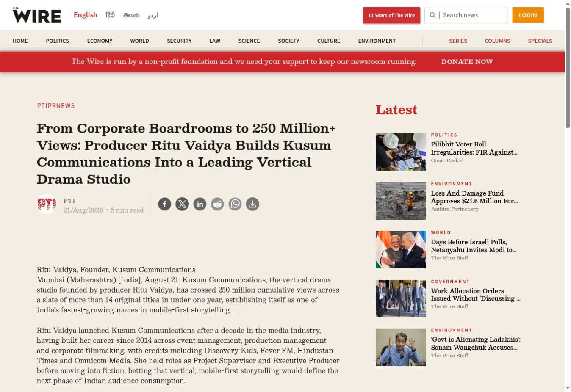Viewport: 571px width, 392px height.
Task: Open the 11 Years of The Wire button
Action: click(x=391, y=15)
